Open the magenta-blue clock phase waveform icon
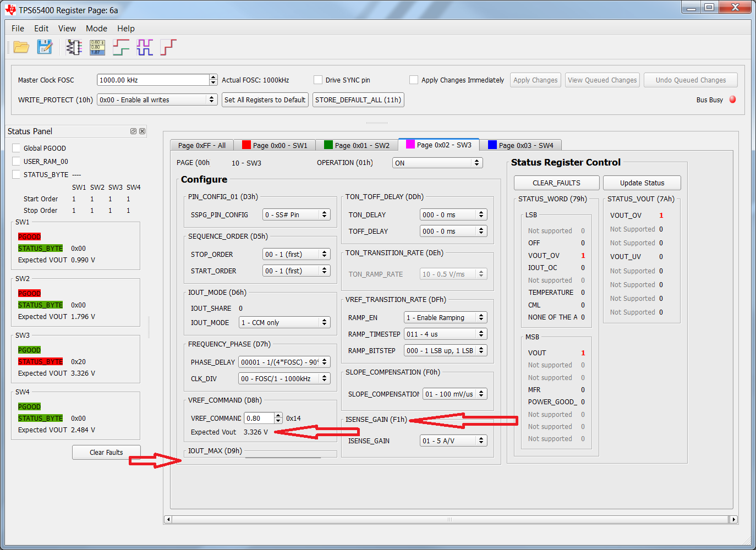Image resolution: width=756 pixels, height=550 pixels. click(145, 47)
